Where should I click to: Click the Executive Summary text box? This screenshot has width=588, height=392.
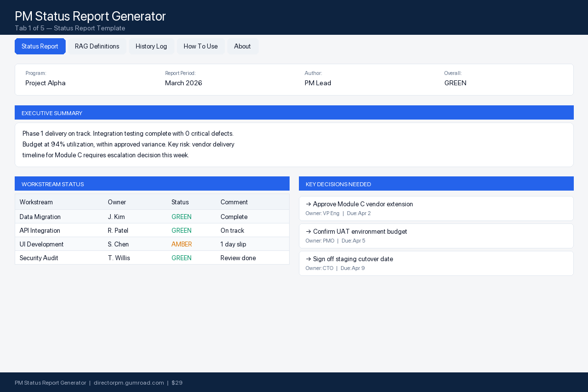(x=294, y=145)
